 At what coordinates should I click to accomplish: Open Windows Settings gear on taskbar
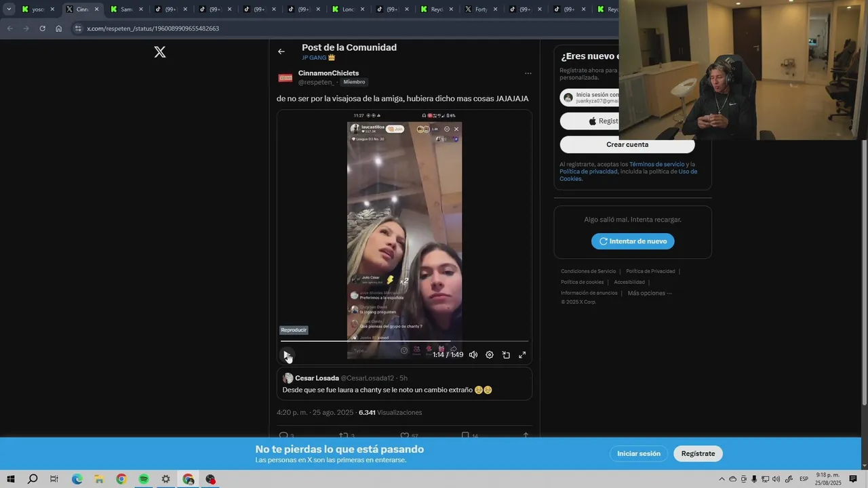pyautogui.click(x=165, y=479)
